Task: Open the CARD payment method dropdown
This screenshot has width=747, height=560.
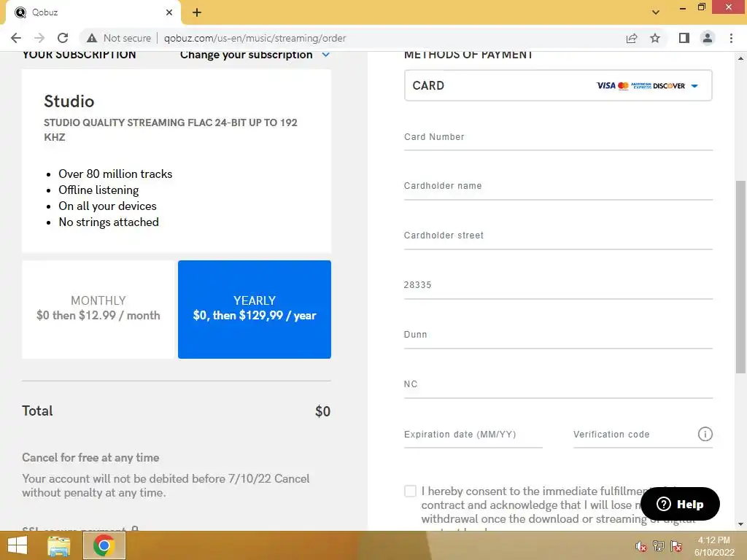Action: (x=558, y=86)
